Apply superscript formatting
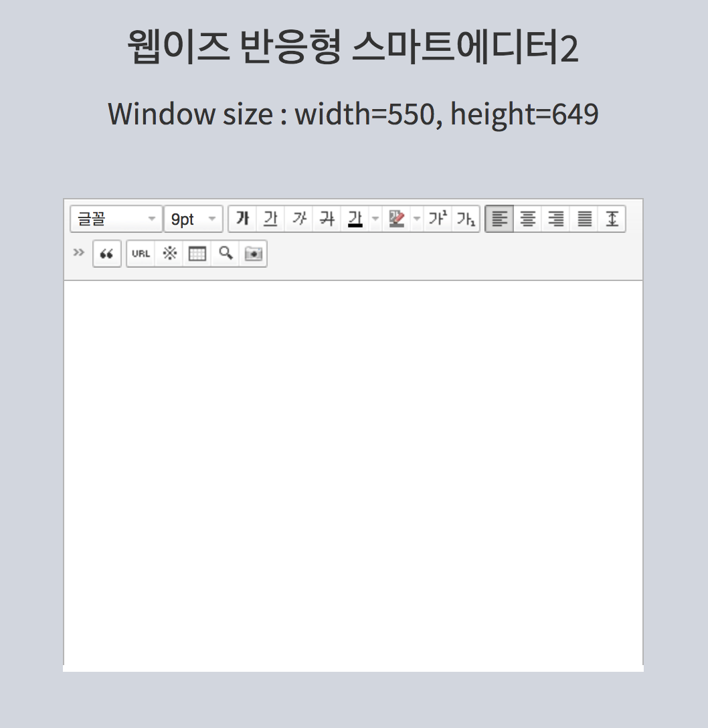This screenshot has width=708, height=728. tap(438, 219)
